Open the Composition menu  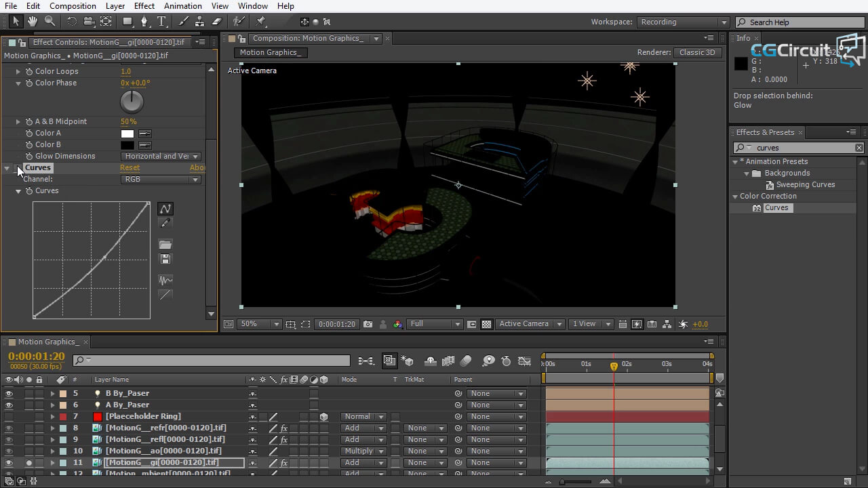pos(73,6)
